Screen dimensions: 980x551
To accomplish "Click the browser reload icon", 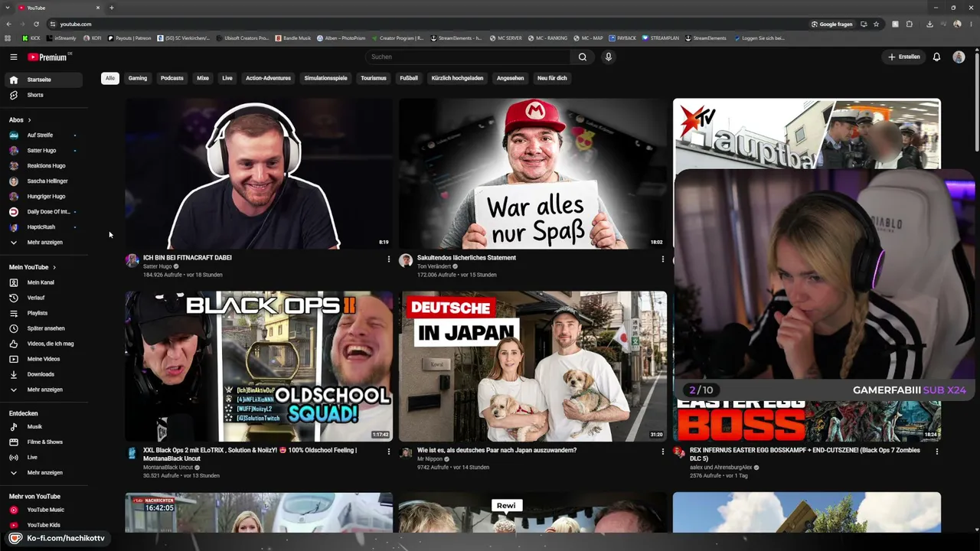I will (x=36, y=24).
